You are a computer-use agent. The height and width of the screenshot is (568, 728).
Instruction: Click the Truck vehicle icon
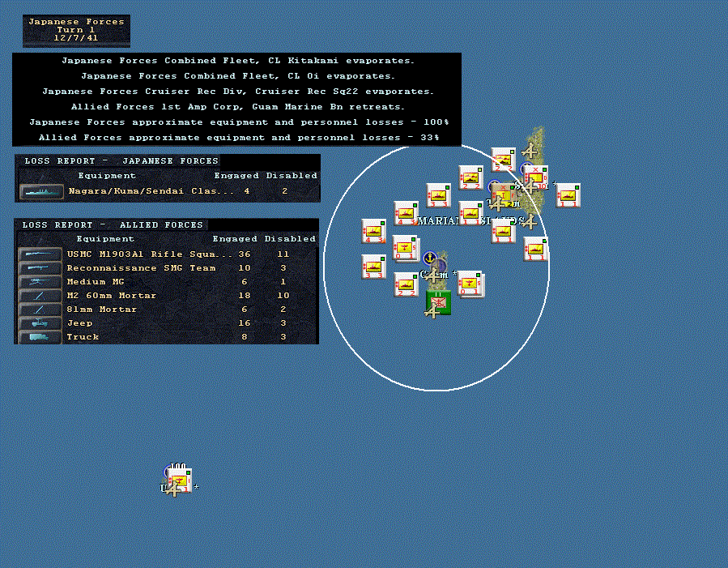(40, 337)
